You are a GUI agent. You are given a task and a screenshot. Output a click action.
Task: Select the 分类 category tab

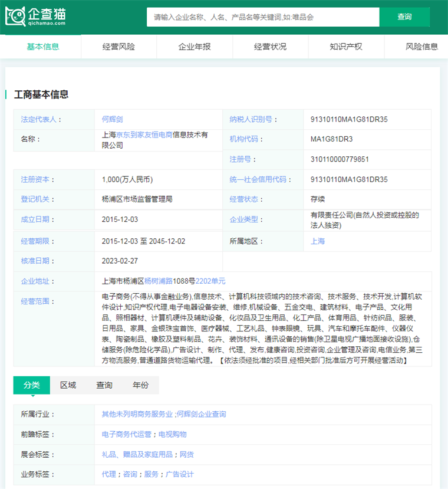coord(31,385)
